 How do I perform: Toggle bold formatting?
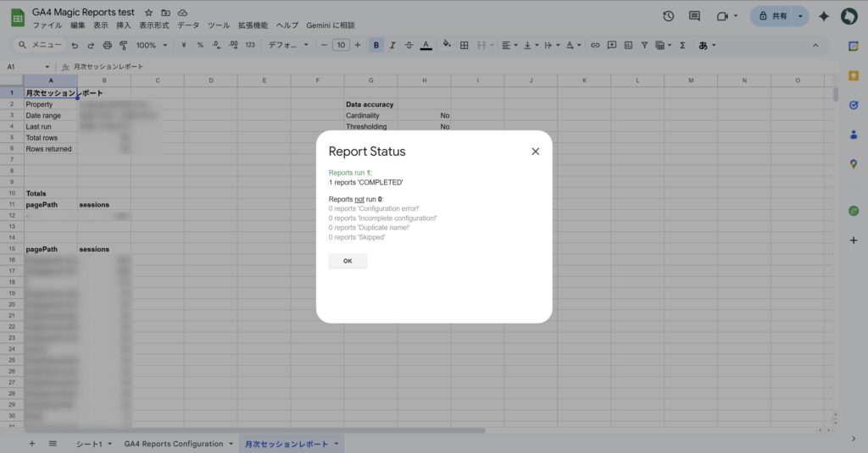tap(376, 46)
